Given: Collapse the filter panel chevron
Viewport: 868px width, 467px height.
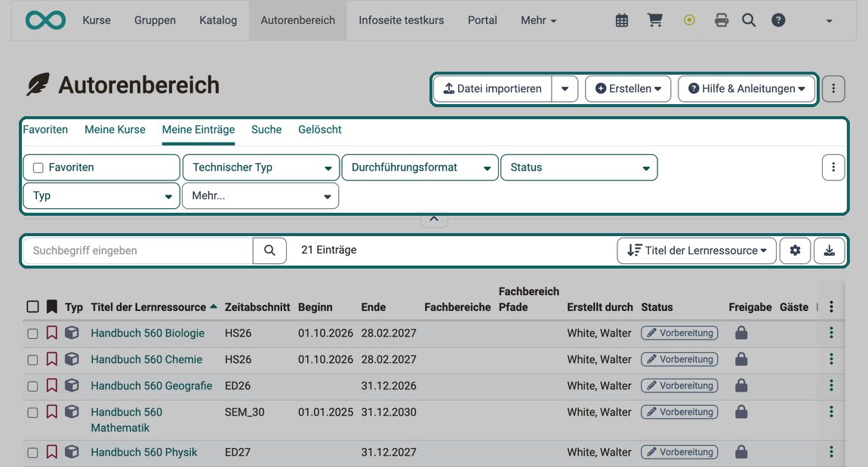Looking at the screenshot, I should (434, 219).
